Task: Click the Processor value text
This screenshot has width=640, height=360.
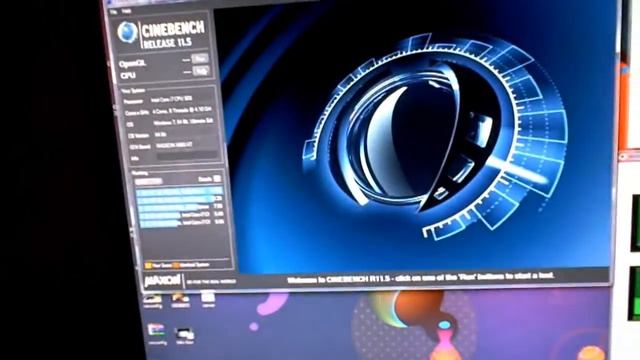Action: [x=171, y=99]
